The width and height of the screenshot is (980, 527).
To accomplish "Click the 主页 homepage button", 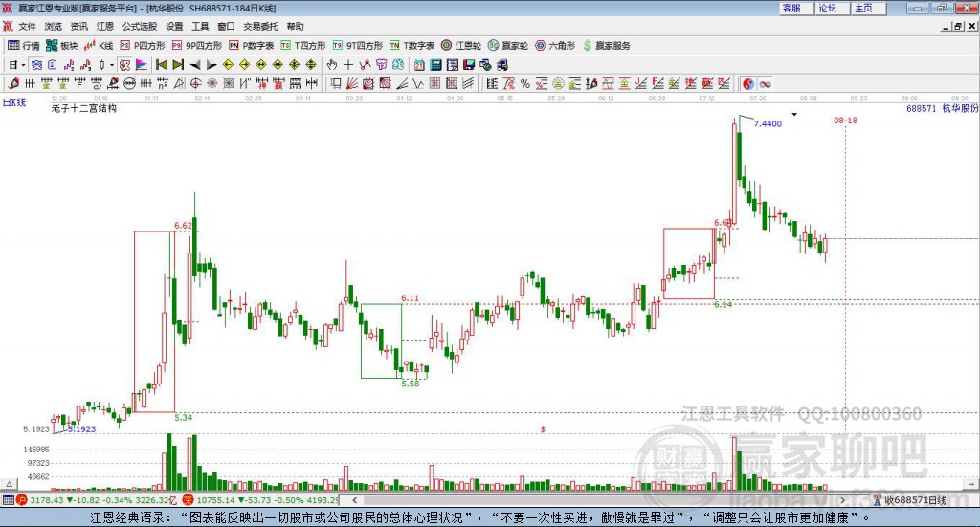I will tap(868, 8).
